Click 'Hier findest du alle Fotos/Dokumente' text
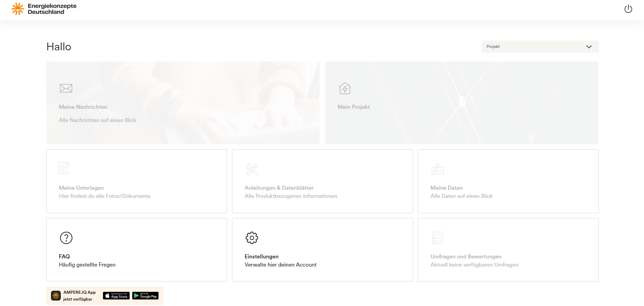The height and width of the screenshot is (306, 644). (104, 196)
